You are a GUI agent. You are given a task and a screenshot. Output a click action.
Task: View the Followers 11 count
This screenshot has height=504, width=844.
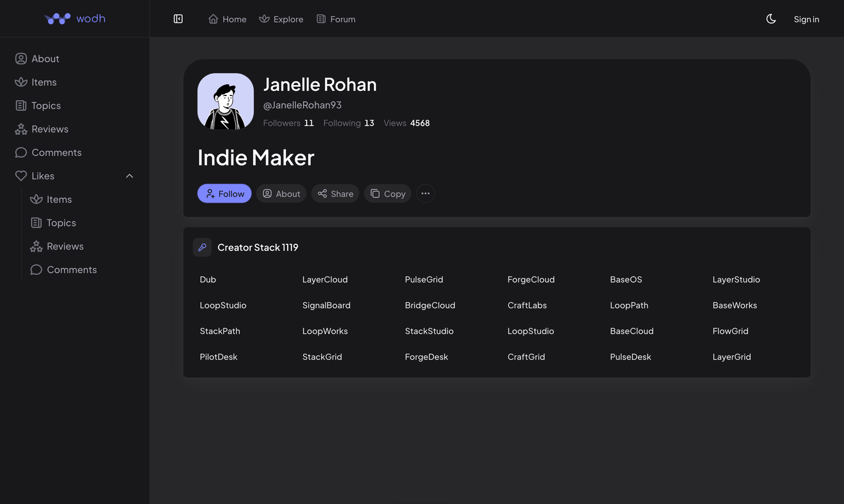coord(288,123)
